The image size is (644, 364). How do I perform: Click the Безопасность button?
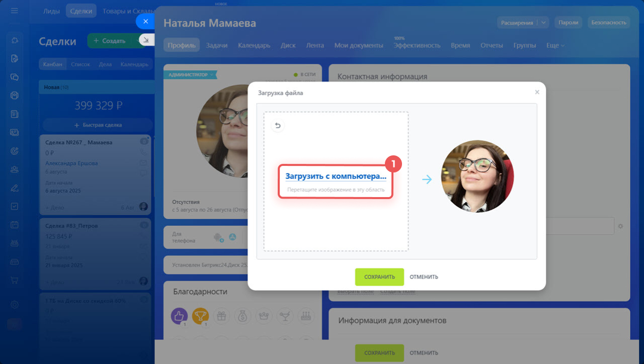pos(609,22)
